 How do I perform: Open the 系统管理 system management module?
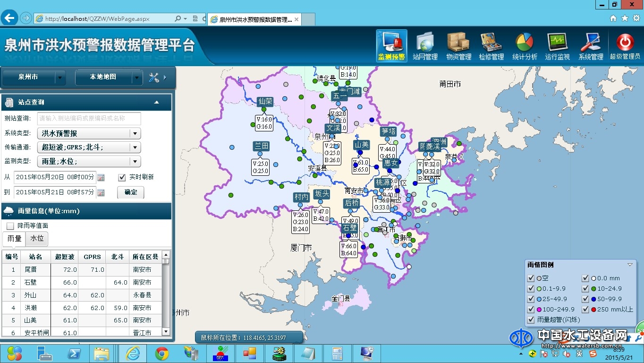click(591, 45)
